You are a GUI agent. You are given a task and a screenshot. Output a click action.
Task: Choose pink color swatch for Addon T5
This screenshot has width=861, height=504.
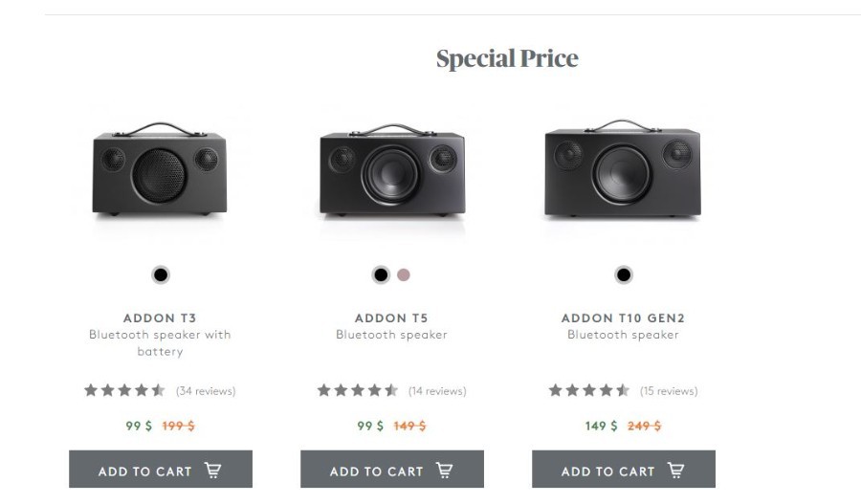point(404,274)
